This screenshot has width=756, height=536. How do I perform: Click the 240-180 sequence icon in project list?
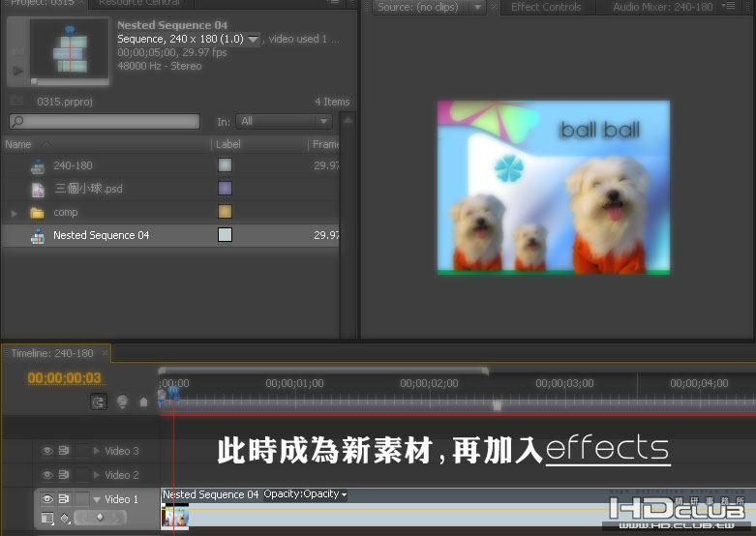[38, 166]
